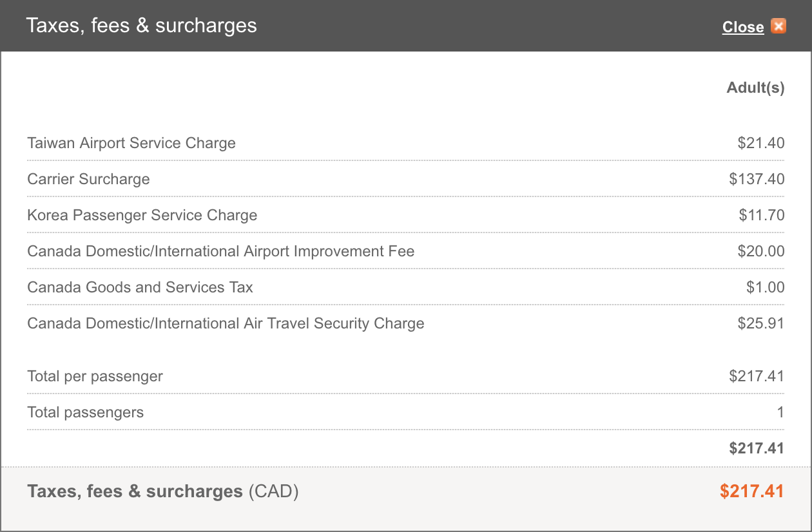The image size is (812, 532).
Task: Click Canada Goods and Services Tax label
Action: [x=140, y=287]
